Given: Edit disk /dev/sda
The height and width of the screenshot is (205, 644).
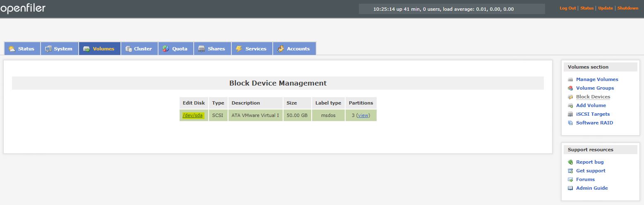Looking at the screenshot, I should [193, 115].
